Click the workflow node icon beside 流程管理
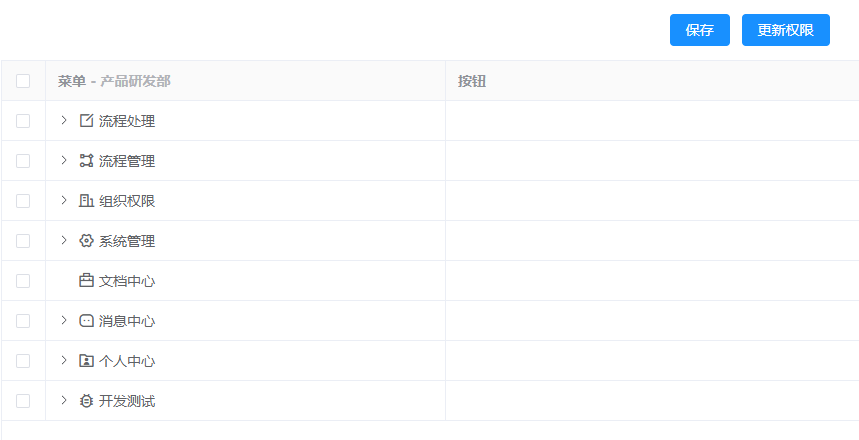Viewport: 859px width, 440px height. tap(86, 161)
